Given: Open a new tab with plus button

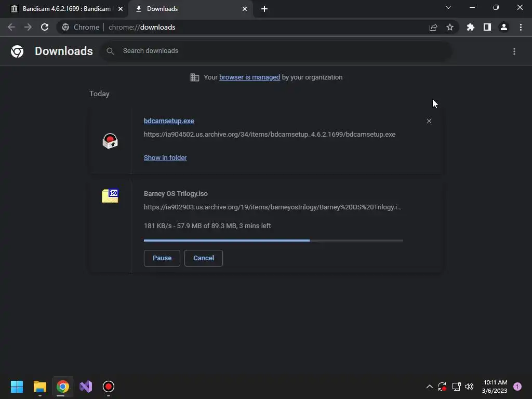Looking at the screenshot, I should click(x=264, y=9).
